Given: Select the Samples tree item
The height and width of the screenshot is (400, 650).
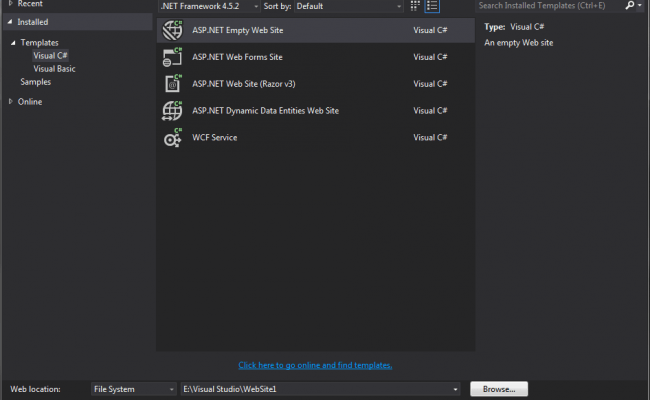Looking at the screenshot, I should tap(36, 82).
